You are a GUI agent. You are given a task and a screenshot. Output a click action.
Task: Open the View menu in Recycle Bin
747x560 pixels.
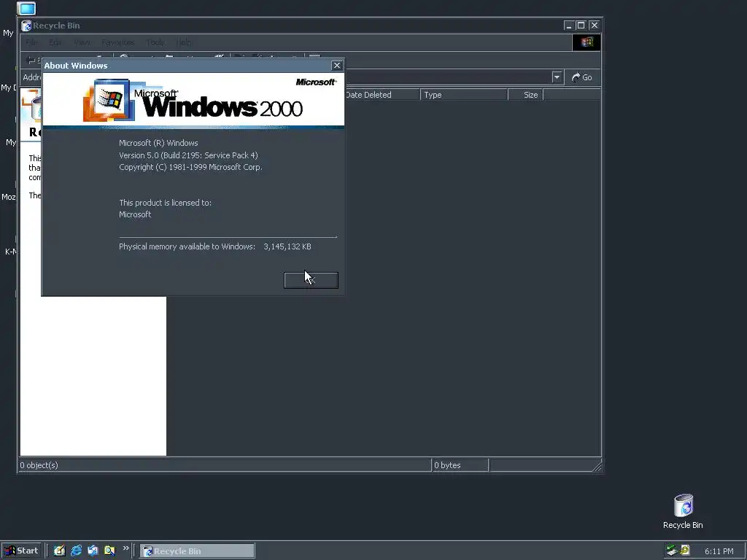82,42
